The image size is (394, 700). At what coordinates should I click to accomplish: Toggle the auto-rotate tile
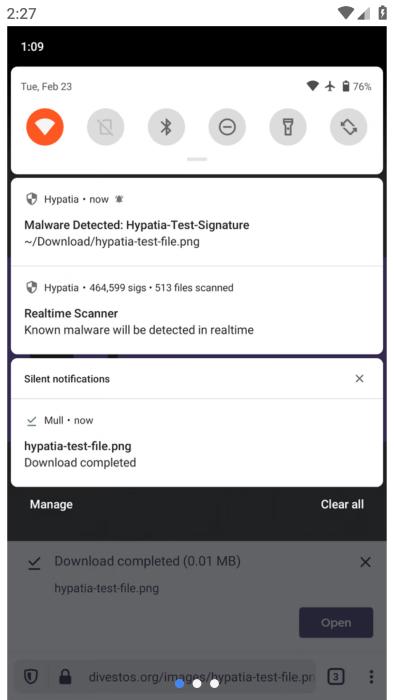click(x=348, y=127)
